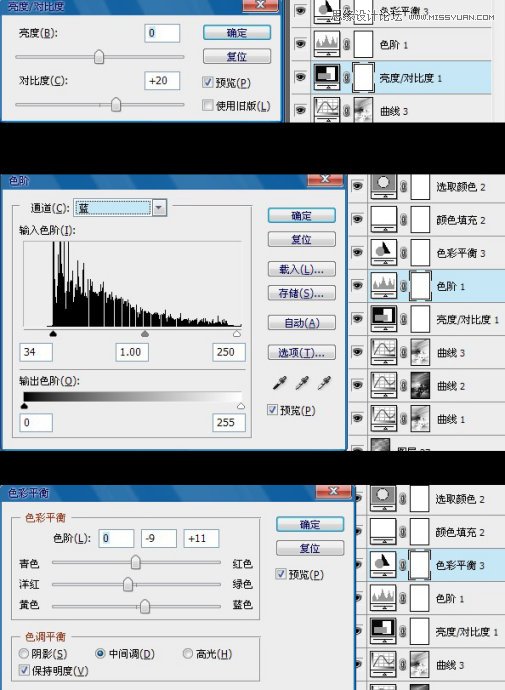Click black input slider under histogram
505x690 pixels.
[x=53, y=334]
